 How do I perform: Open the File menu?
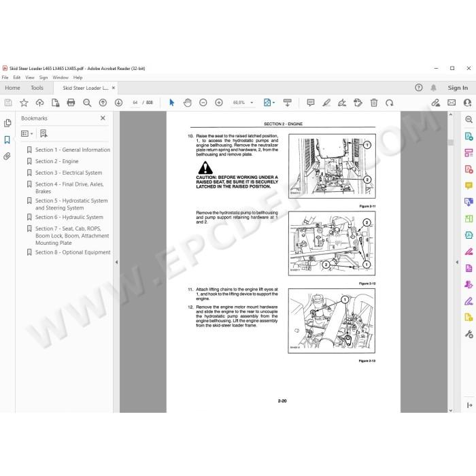[5, 78]
